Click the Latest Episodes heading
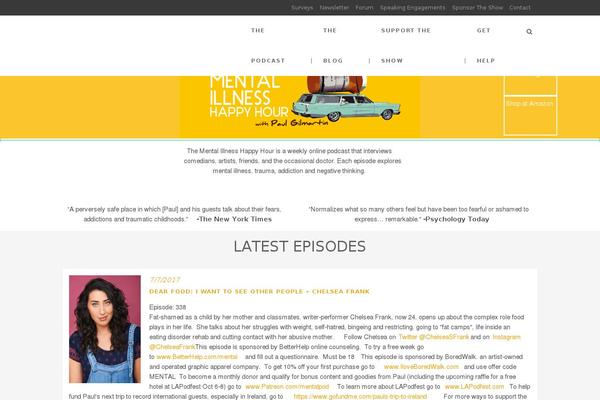Screen dimensions: 600x400 pyautogui.click(x=300, y=247)
